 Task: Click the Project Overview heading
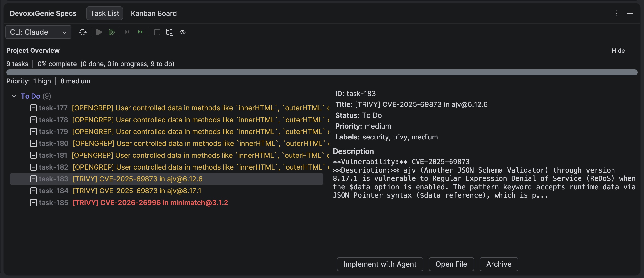pyautogui.click(x=33, y=51)
